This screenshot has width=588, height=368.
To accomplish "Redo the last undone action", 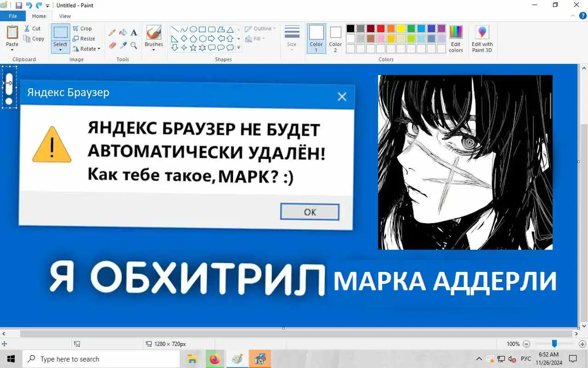I will tap(39, 6).
